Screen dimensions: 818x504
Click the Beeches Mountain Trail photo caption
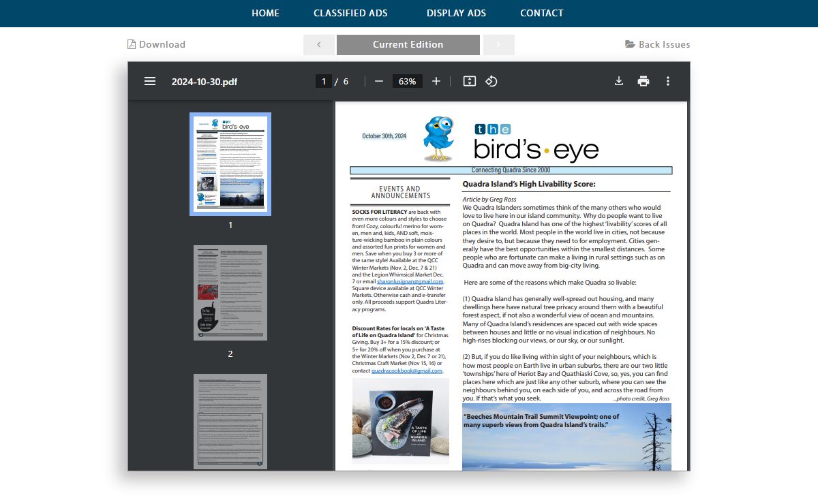[x=541, y=421]
